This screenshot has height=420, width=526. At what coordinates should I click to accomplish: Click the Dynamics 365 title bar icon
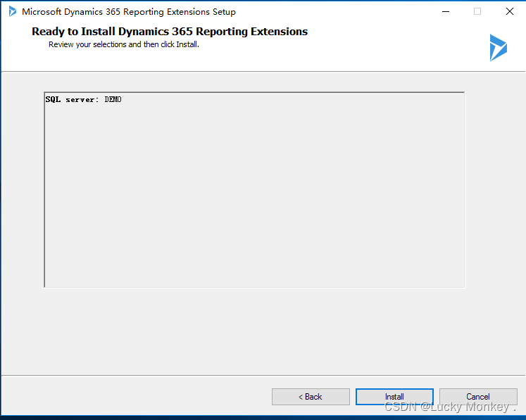(x=13, y=11)
